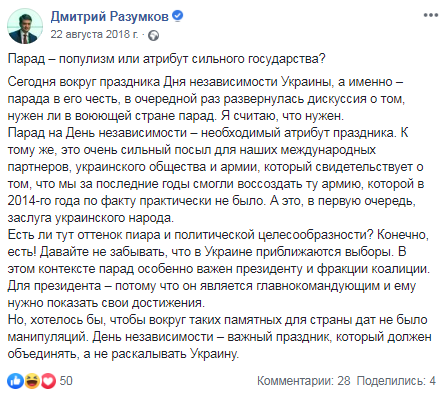Open Дмитрий Разумков's profile picture

coord(25,26)
